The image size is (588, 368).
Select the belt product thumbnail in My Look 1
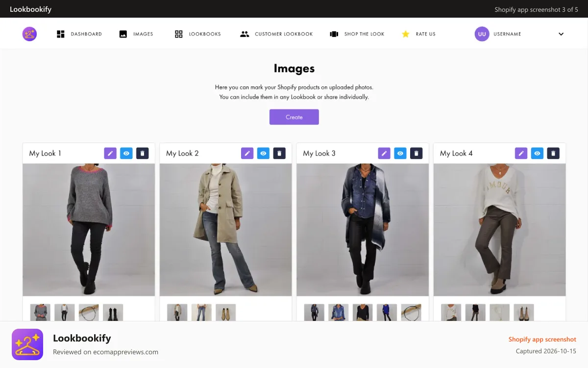tap(89, 313)
